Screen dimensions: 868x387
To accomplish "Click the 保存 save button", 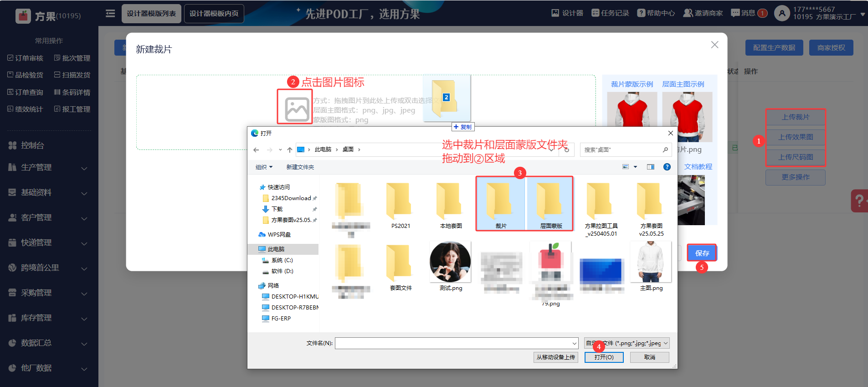I will tap(702, 253).
